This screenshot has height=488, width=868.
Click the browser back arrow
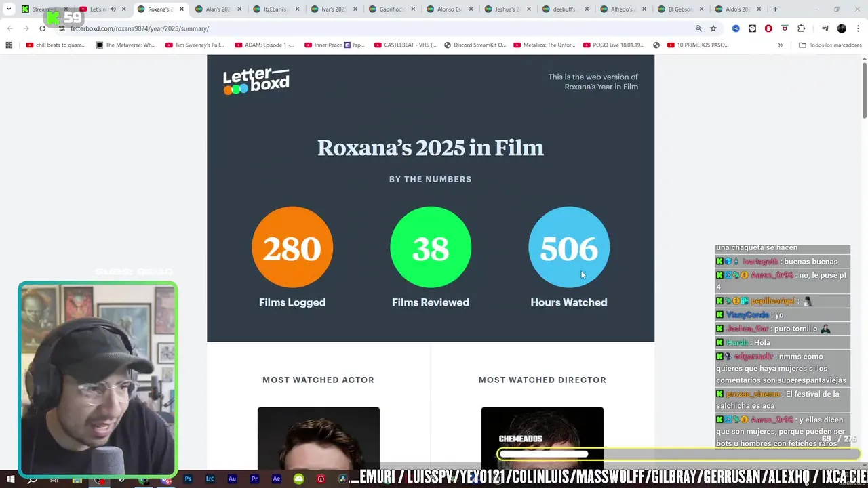[x=10, y=28]
